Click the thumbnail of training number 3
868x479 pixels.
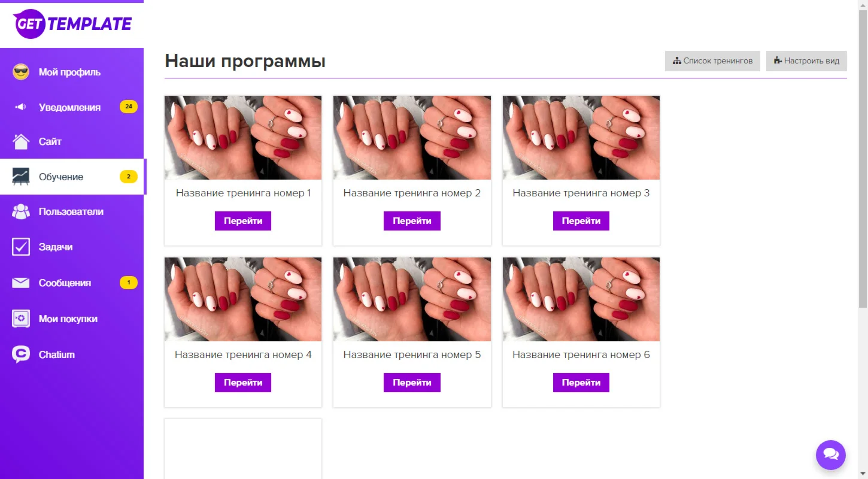581,138
